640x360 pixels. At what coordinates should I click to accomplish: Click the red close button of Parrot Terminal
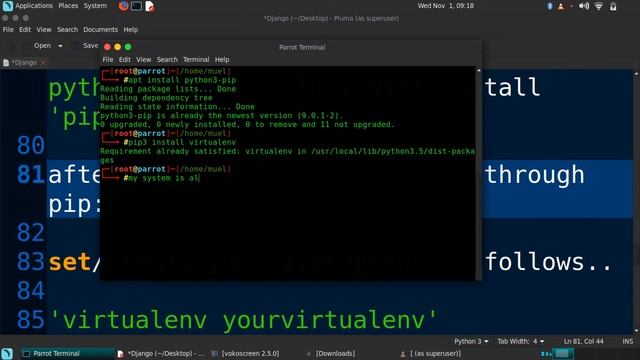click(107, 47)
